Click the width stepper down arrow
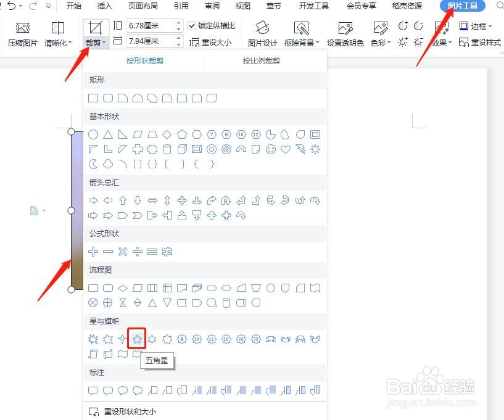 [x=179, y=44]
